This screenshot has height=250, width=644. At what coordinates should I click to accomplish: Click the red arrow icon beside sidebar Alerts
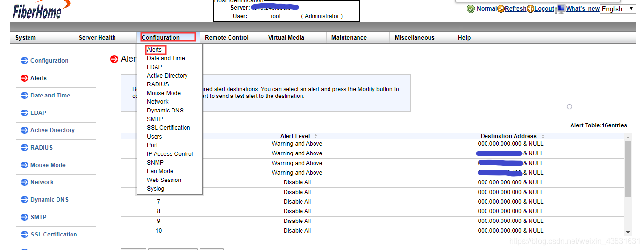click(x=24, y=78)
